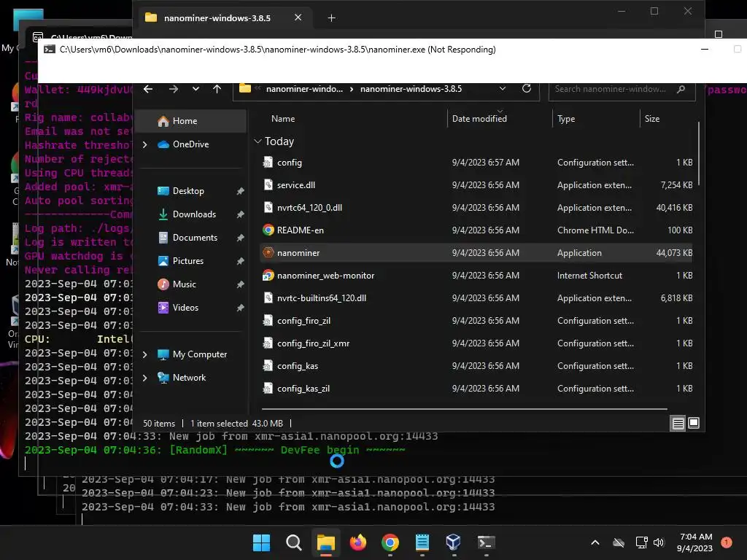This screenshot has height=560, width=747.
Task: Open address bar history dropdown
Action: (502, 88)
